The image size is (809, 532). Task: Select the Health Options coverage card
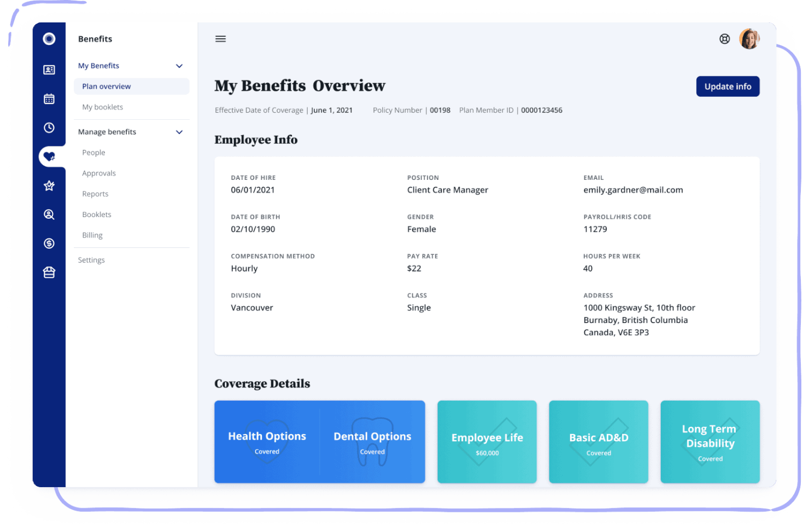click(267, 442)
